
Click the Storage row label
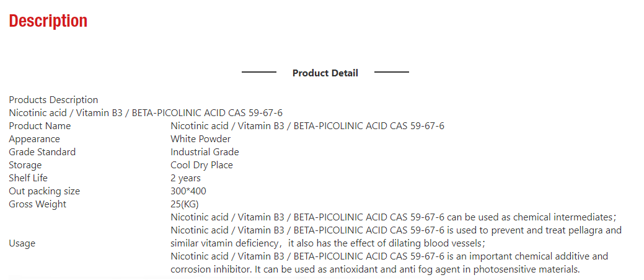click(x=25, y=165)
